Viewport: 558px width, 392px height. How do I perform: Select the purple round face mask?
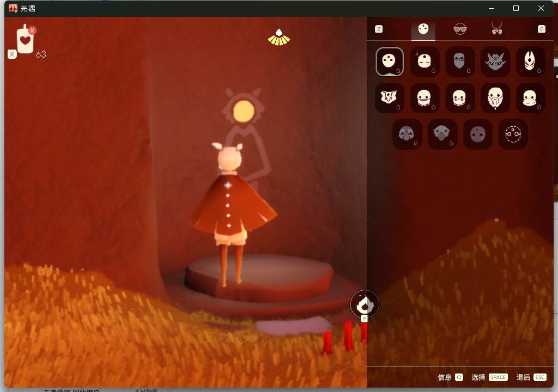477,134
